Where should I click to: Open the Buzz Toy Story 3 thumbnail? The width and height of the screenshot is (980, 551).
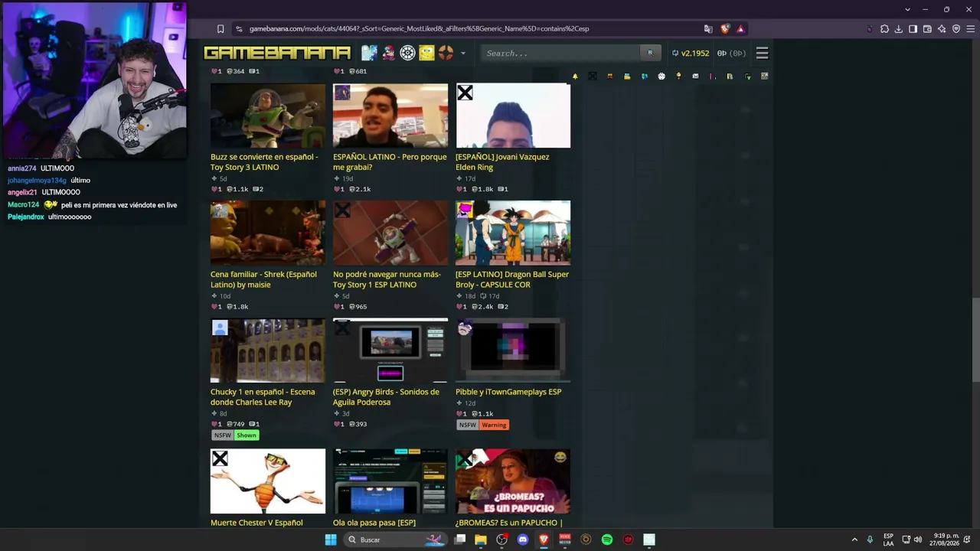point(268,116)
